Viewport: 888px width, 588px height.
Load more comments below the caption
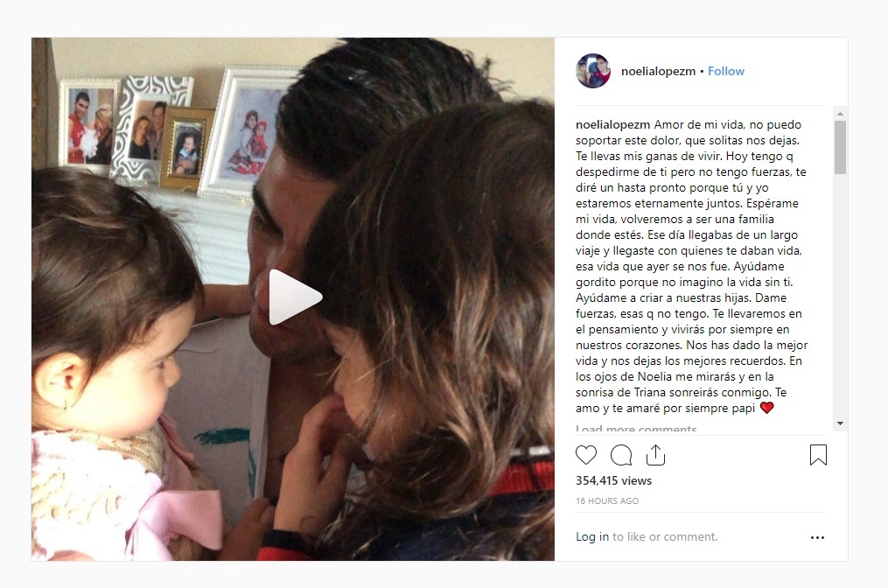click(x=636, y=429)
